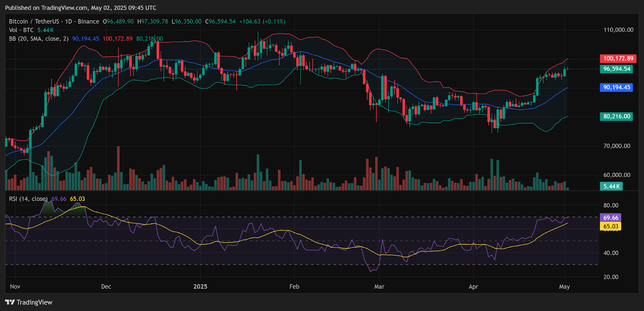Screen dimensions: 644x311
Task: Click the Published on TradingView.com header text
Action: click(80, 8)
